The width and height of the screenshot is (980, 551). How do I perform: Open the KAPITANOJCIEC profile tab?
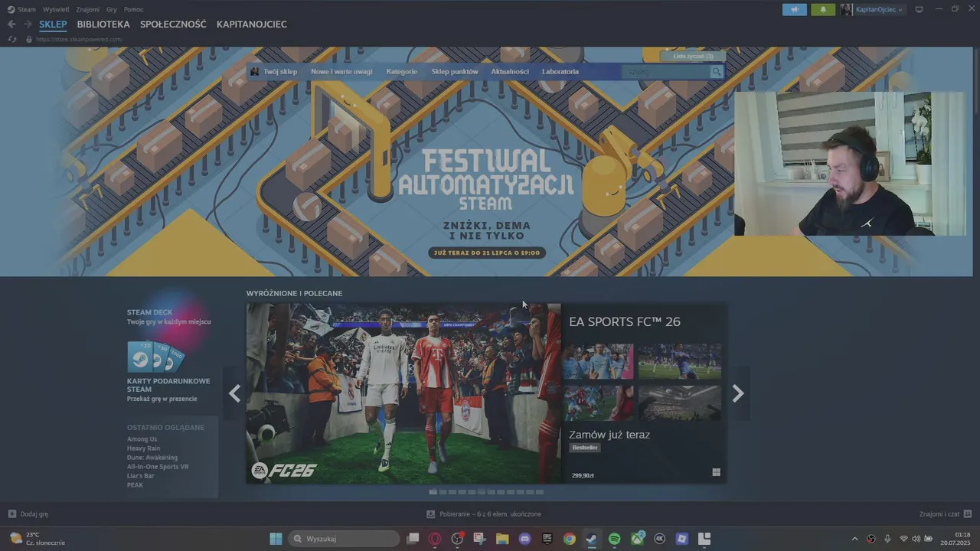[x=252, y=24]
